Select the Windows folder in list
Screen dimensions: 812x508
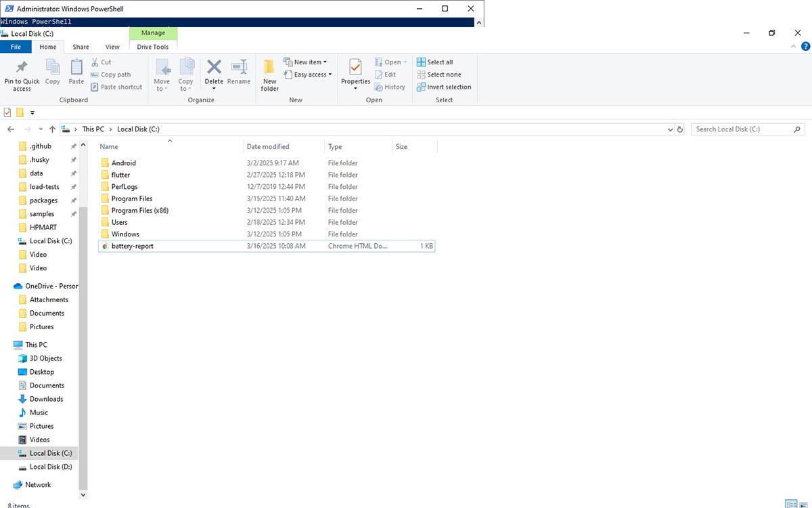[x=267, y=234]
